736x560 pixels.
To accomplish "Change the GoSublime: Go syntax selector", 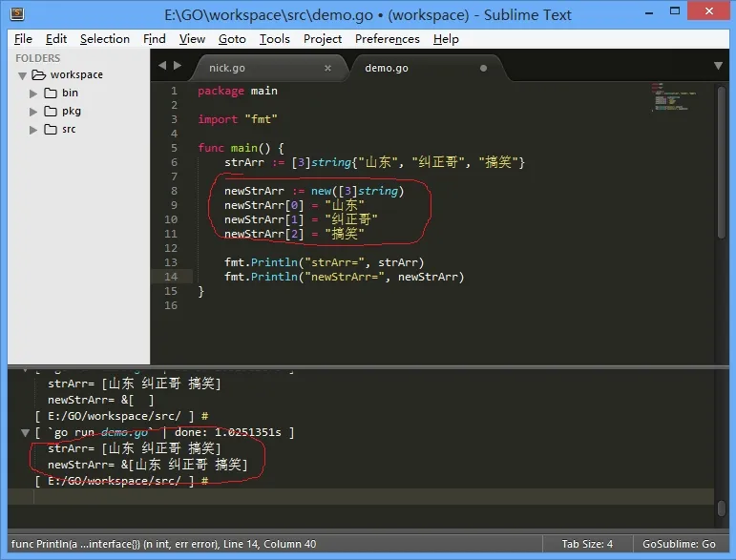I will (679, 544).
